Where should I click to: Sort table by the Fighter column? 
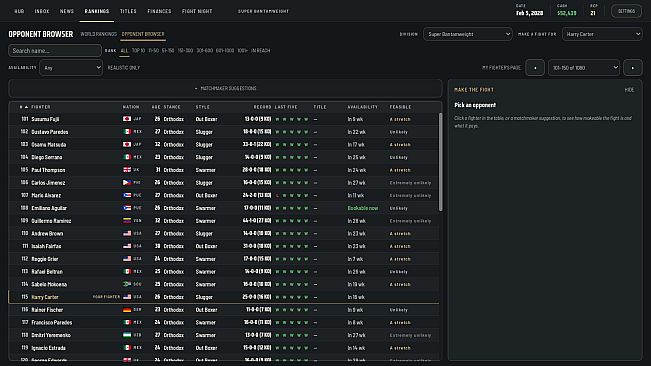(x=41, y=107)
